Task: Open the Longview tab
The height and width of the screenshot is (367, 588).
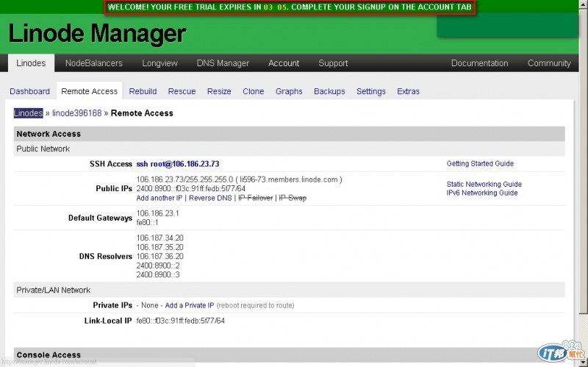Action: coord(159,63)
